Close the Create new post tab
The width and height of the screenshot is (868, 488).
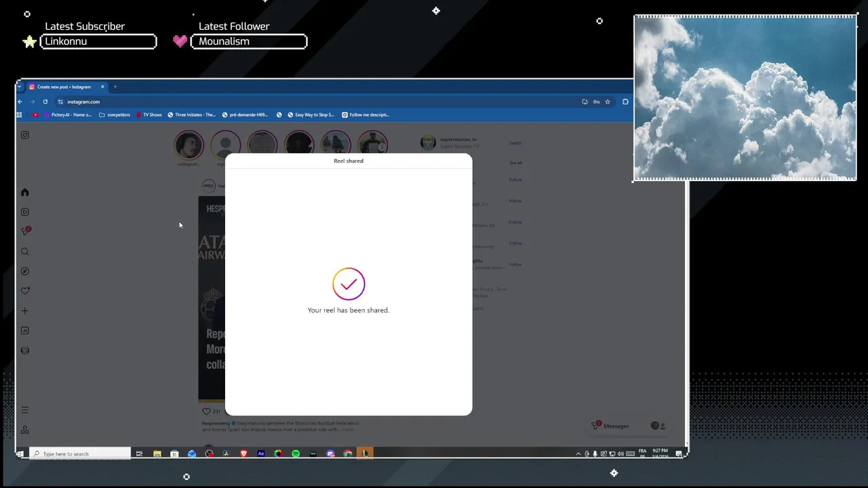102,87
